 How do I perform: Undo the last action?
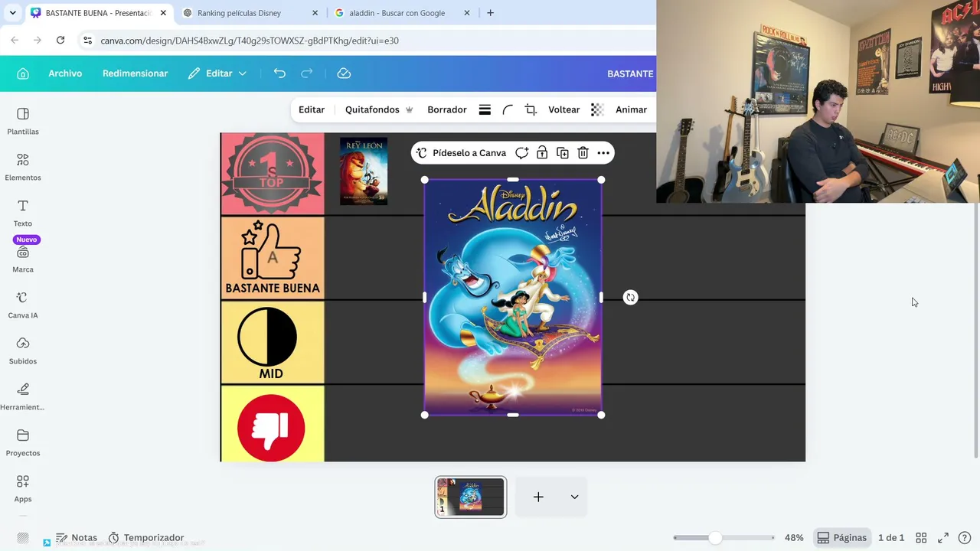[279, 73]
